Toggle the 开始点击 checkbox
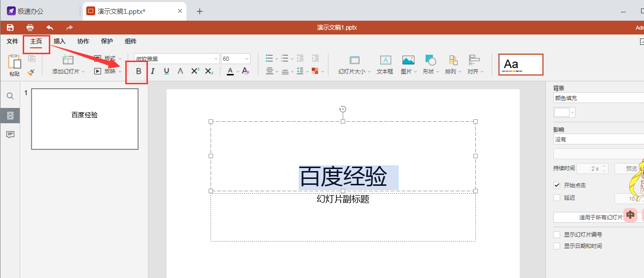The image size is (644, 278). (x=557, y=185)
